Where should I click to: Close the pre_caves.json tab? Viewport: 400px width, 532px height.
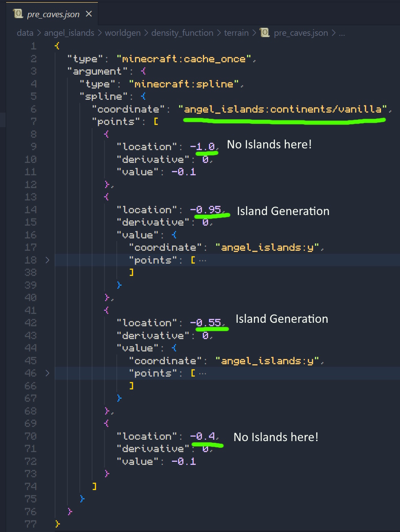coord(89,14)
